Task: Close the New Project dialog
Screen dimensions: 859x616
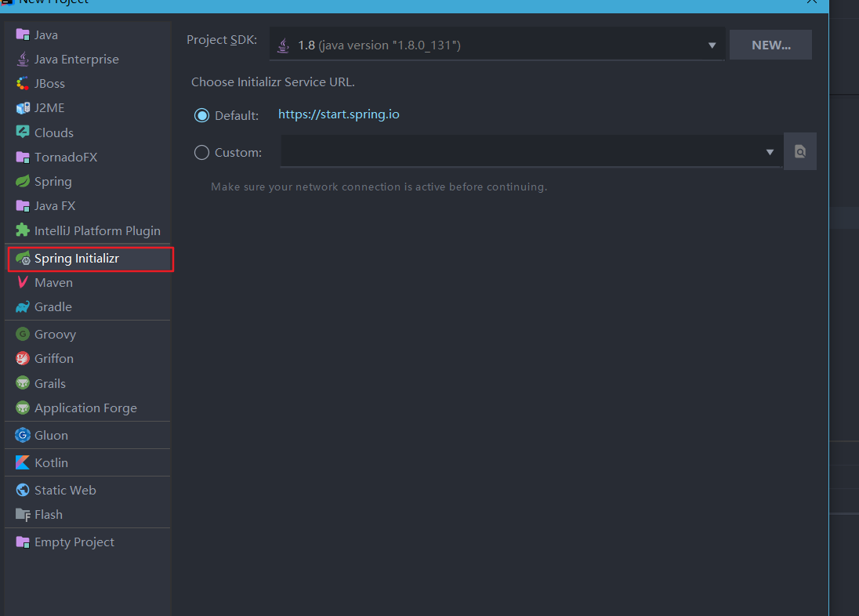Action: coord(812,2)
